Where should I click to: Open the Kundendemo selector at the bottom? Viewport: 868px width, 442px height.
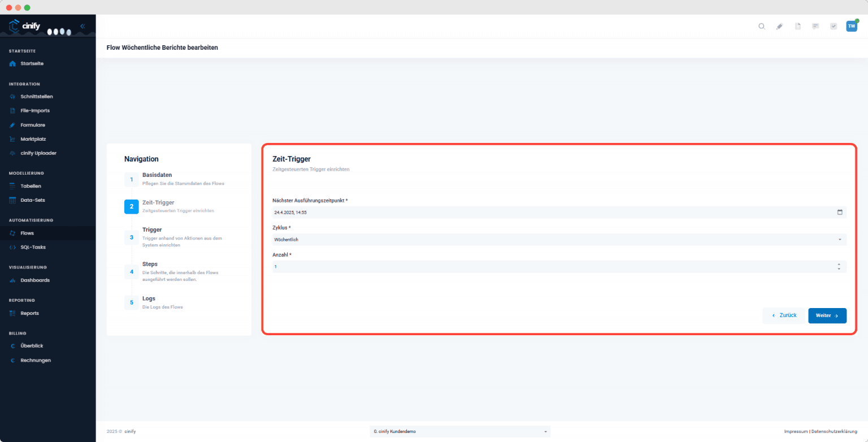459,431
